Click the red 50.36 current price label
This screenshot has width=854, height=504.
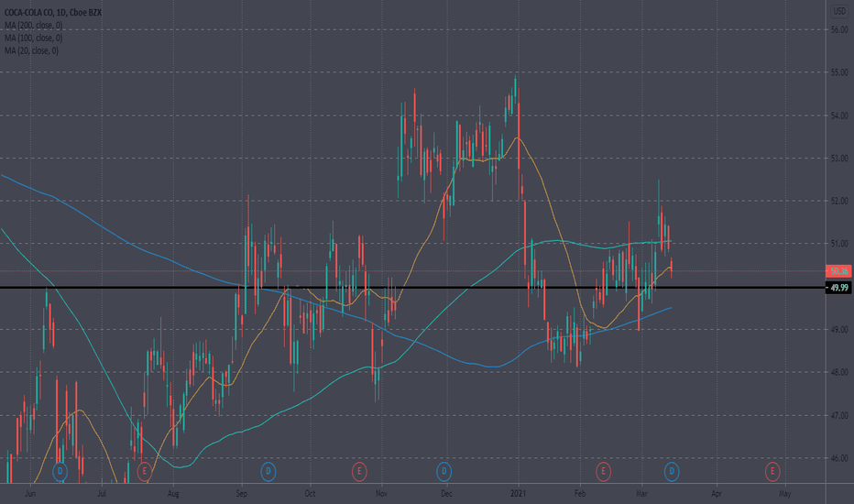(838, 271)
